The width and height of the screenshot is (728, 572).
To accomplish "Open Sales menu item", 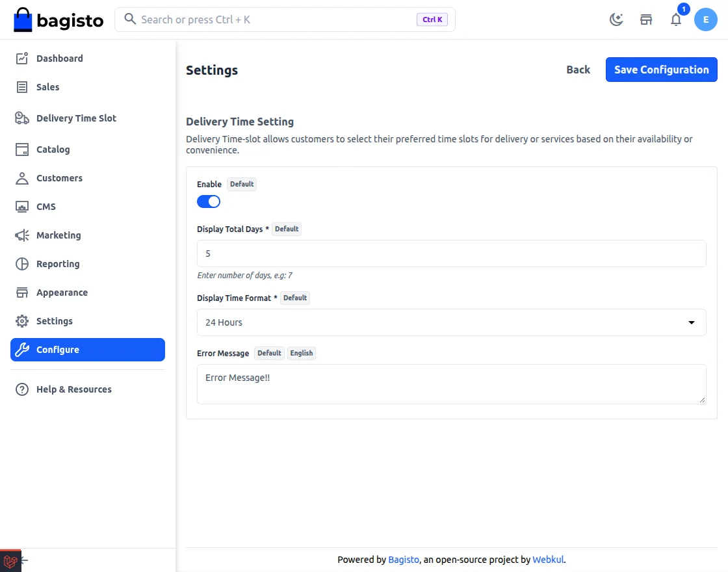I will coord(88,87).
